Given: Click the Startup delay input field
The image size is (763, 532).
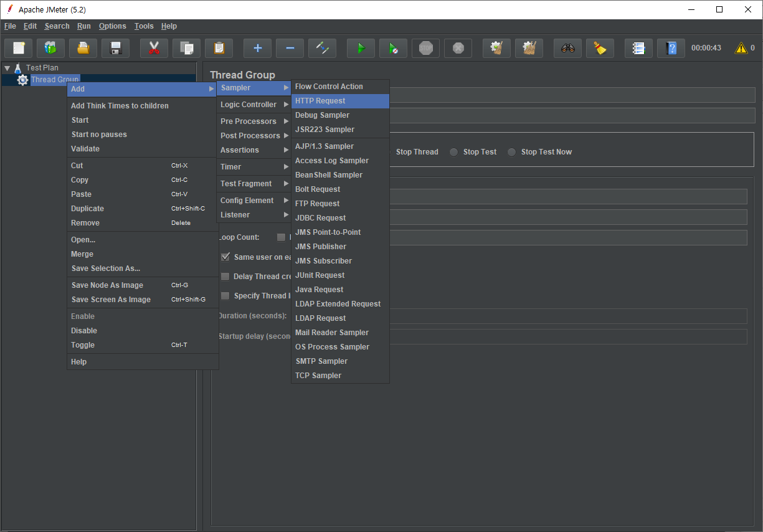Looking at the screenshot, I should click(x=568, y=336).
